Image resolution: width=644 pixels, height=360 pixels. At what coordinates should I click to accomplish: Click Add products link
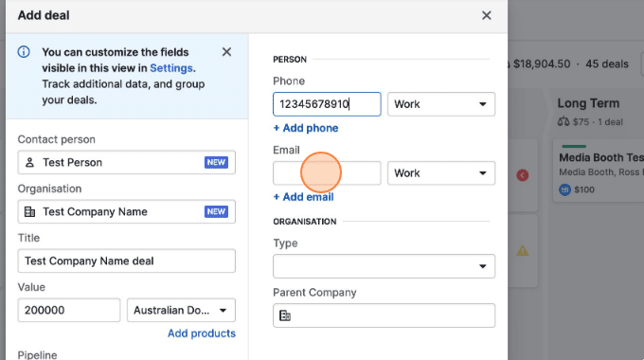202,333
